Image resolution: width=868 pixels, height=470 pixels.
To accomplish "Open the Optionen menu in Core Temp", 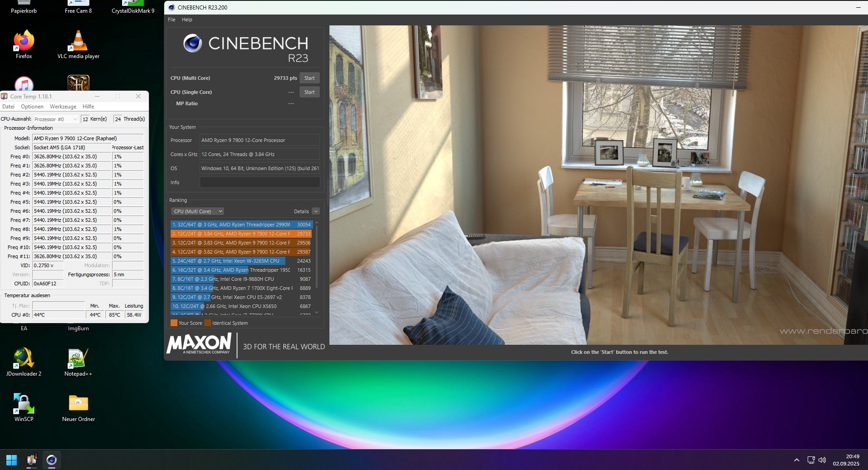I will coord(32,107).
